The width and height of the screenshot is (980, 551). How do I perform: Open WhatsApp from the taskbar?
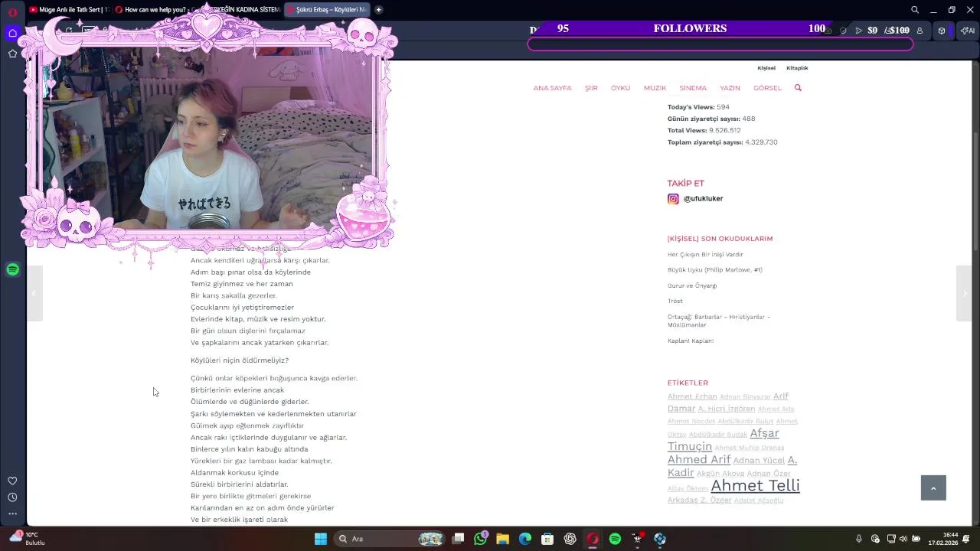tap(480, 539)
